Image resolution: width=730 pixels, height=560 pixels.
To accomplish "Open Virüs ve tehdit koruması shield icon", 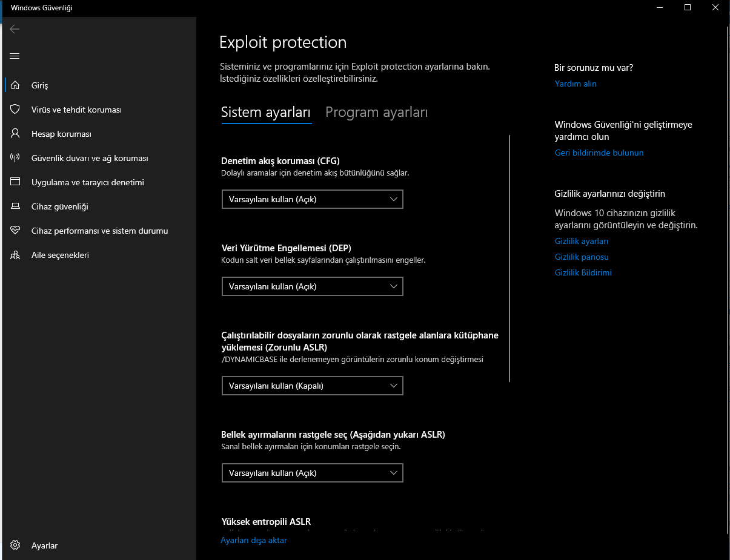I will [x=15, y=110].
